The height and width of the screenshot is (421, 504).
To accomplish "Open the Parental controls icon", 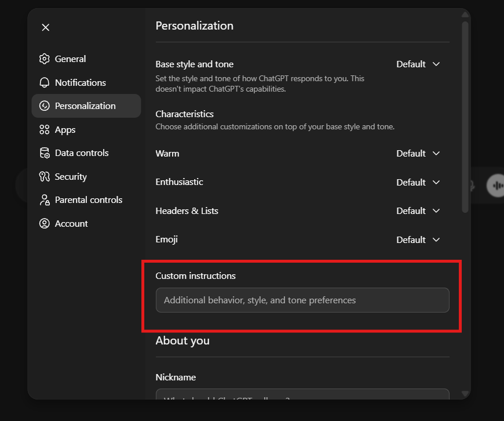I will point(45,199).
